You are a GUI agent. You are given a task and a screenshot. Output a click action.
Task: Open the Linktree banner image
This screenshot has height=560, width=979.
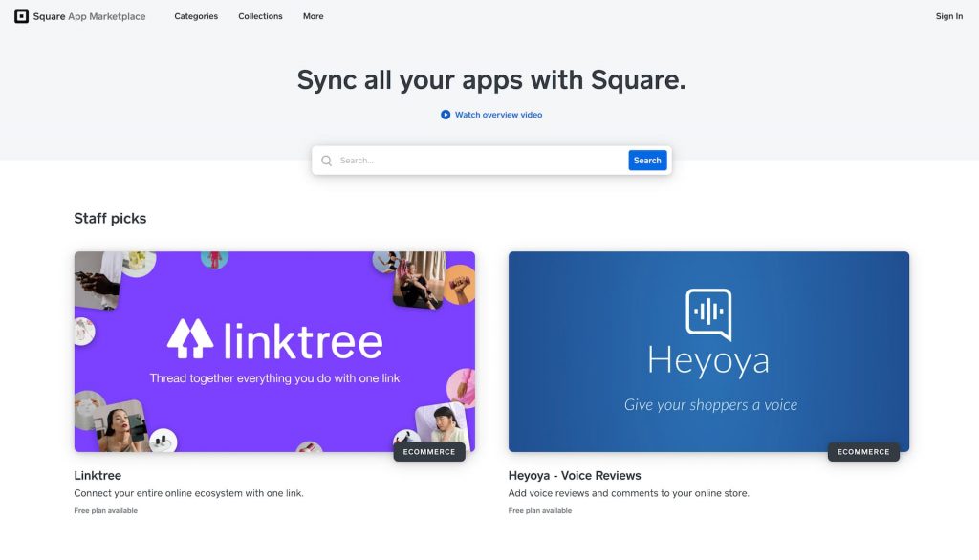point(274,352)
